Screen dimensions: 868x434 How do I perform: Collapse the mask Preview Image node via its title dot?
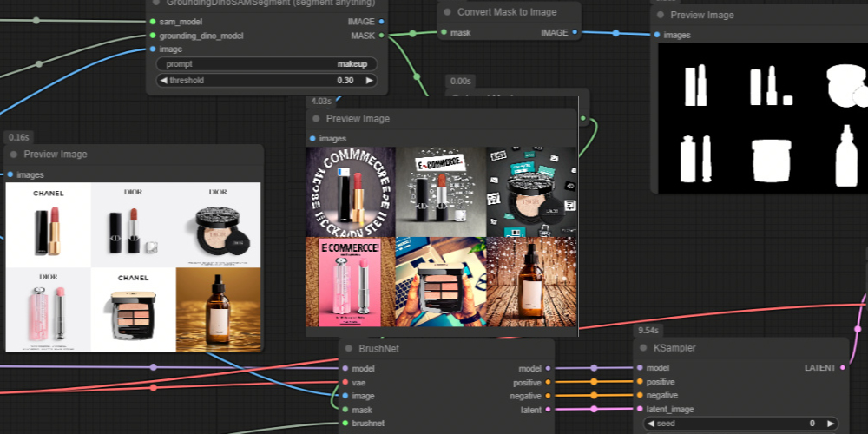click(x=661, y=15)
